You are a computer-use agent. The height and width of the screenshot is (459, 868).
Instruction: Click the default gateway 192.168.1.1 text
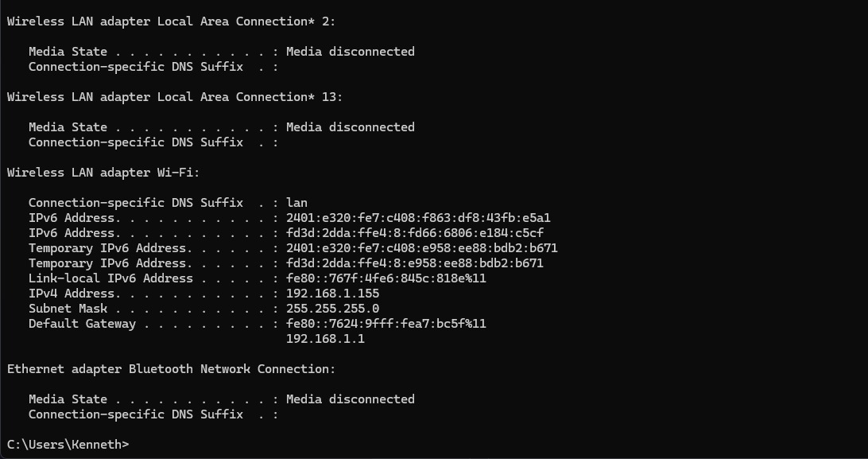[326, 339]
